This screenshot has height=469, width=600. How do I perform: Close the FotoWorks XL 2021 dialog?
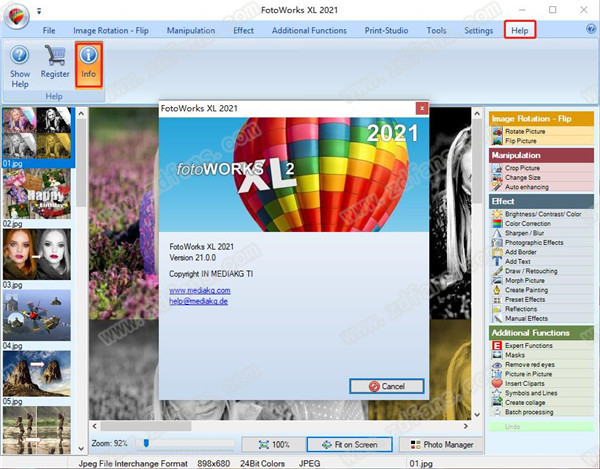point(422,108)
